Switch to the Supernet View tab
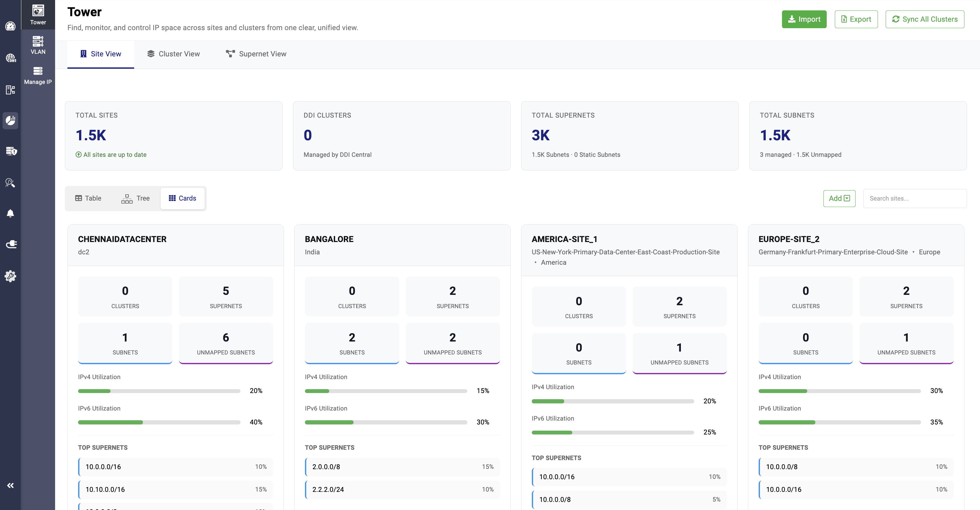This screenshot has height=510, width=980. 256,54
